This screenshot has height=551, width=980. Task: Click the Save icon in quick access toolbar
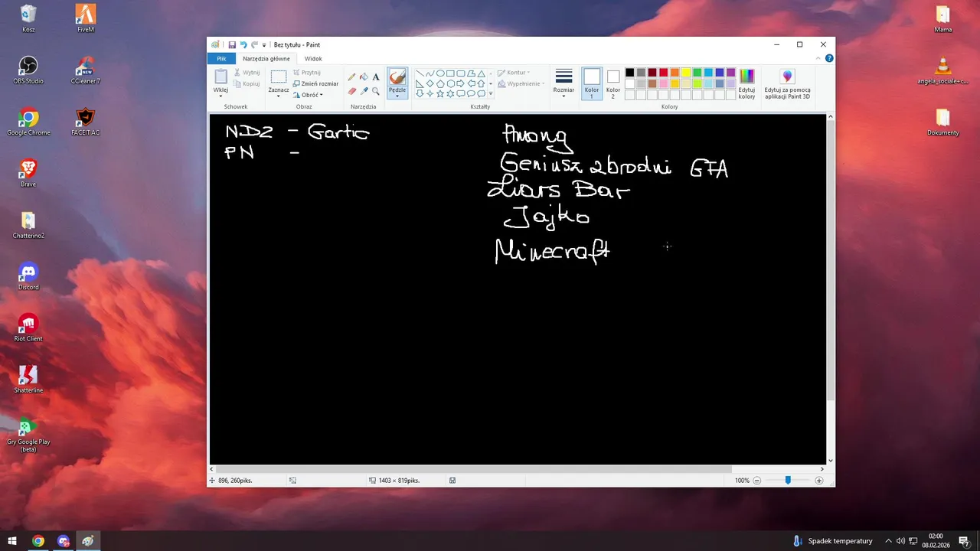[x=232, y=45]
